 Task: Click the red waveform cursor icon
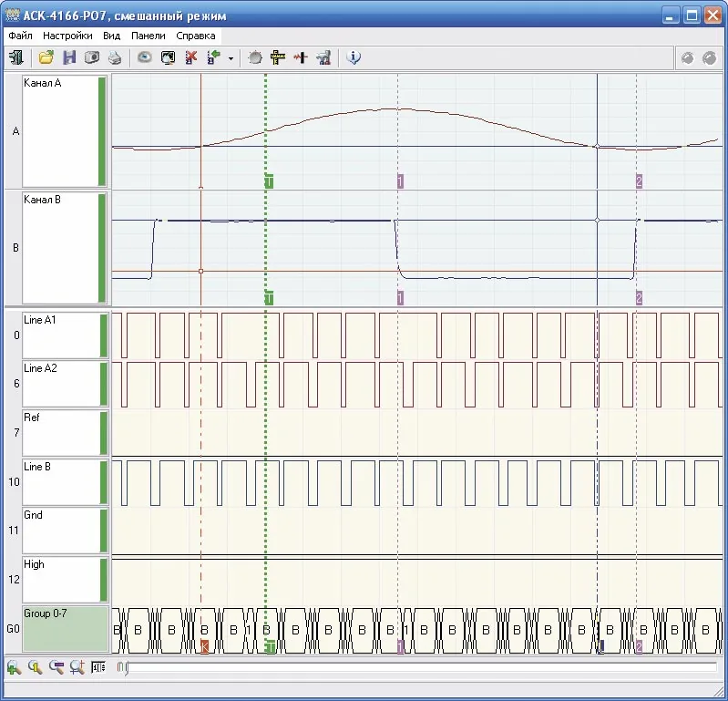301,57
